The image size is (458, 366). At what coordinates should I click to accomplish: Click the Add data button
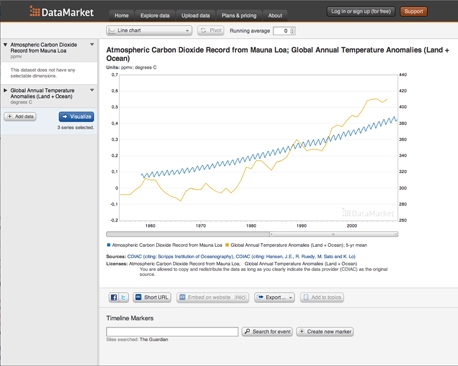(x=20, y=117)
